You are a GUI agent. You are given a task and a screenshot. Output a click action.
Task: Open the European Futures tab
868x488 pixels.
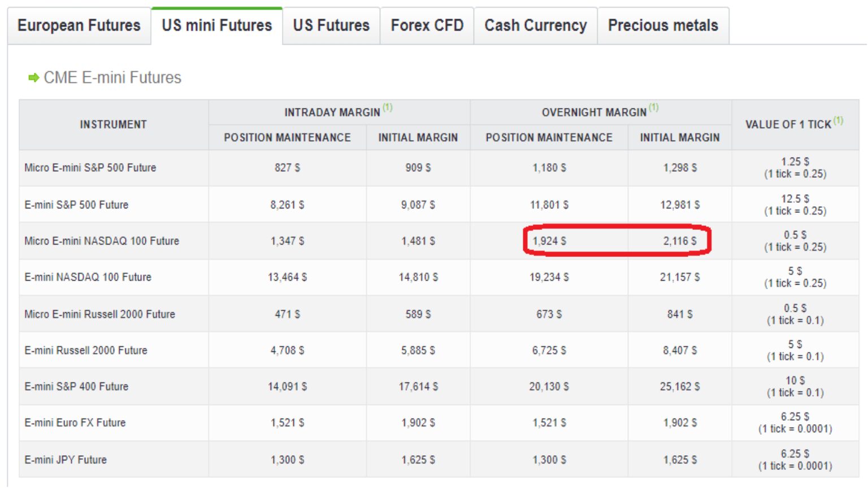click(79, 25)
